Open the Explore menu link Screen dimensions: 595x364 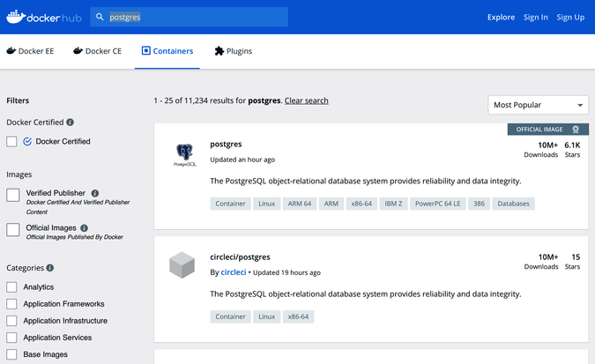coord(501,17)
